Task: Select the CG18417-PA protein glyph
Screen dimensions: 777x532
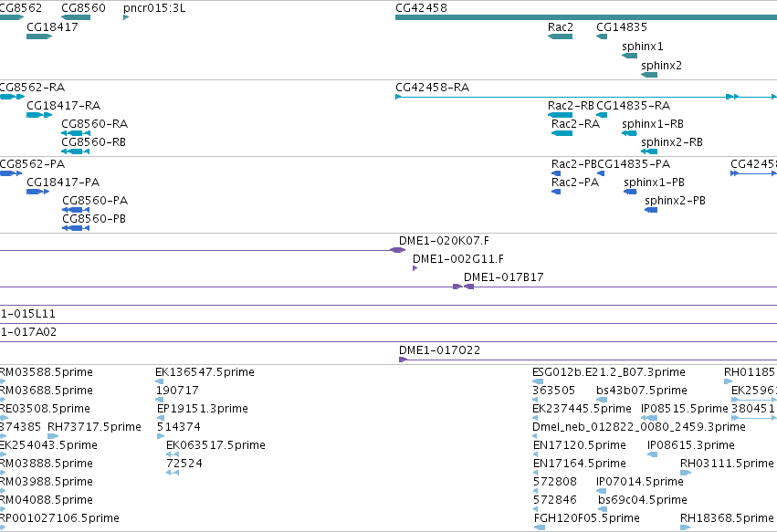Action: 38,192
